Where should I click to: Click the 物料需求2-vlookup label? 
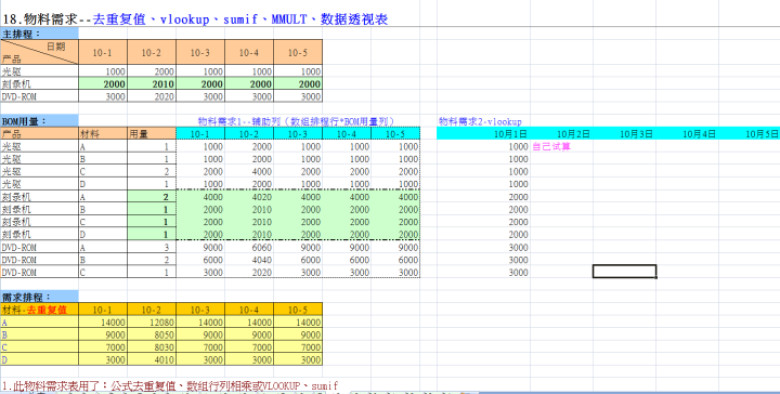point(480,121)
